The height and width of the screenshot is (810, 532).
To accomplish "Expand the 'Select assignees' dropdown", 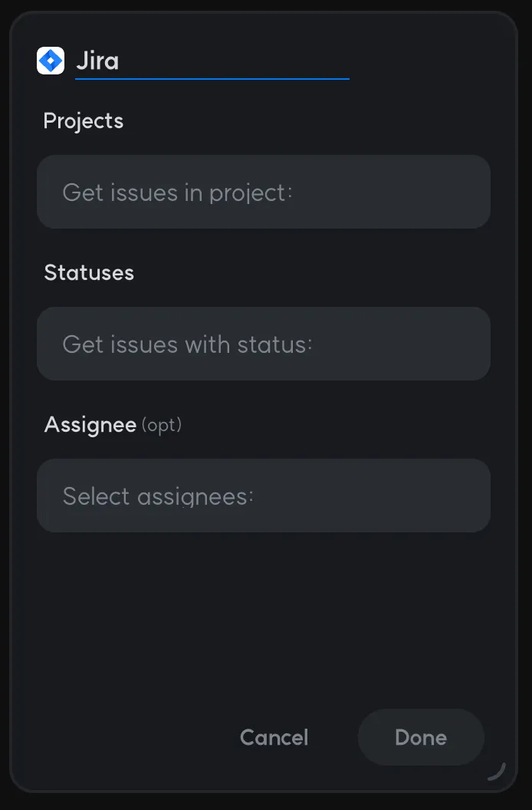I will pos(263,496).
